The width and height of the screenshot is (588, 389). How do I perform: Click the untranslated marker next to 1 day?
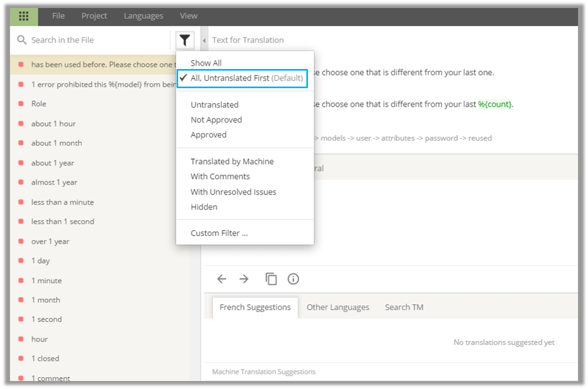pos(21,261)
